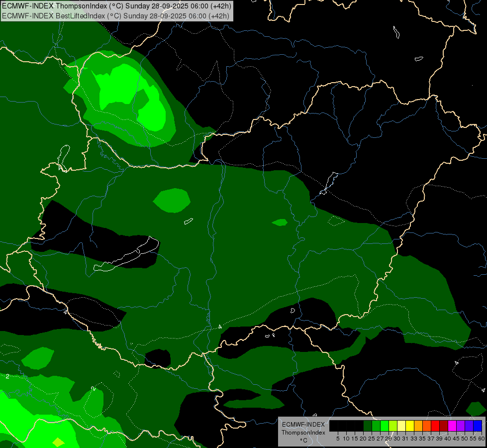
Task: Click the contour label 4 at map center-bottom
Action: point(220,327)
